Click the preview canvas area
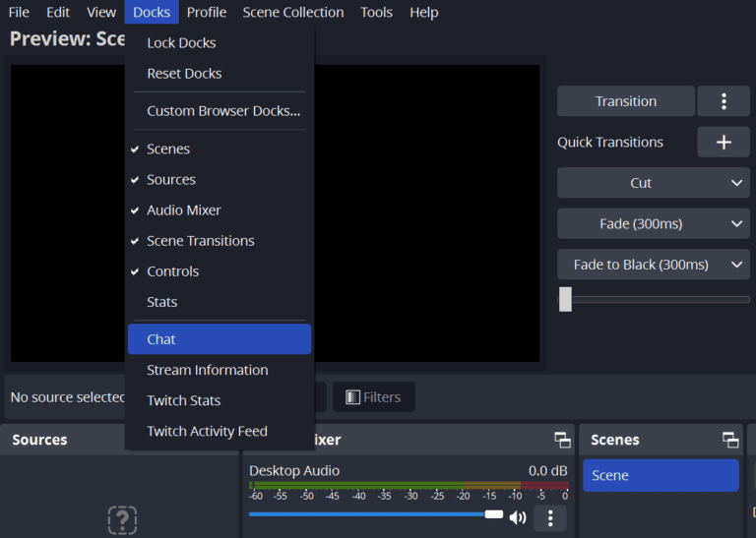Screen dimensions: 756x538 tap(426, 212)
